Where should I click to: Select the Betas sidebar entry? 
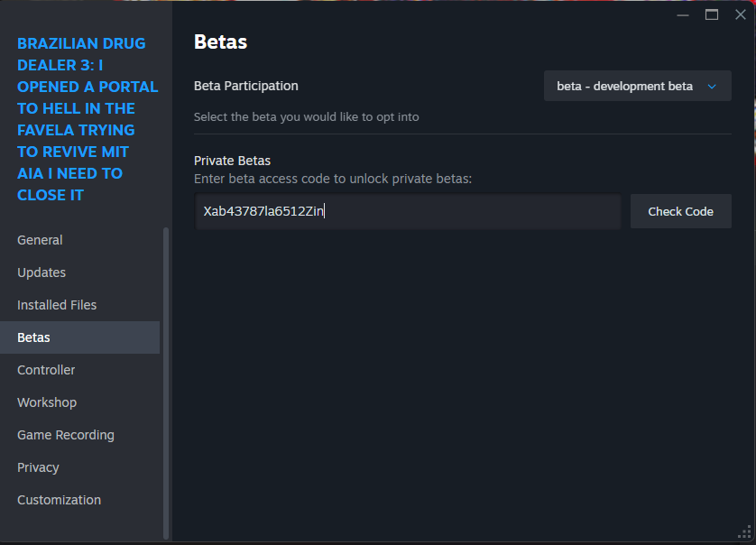(x=79, y=337)
